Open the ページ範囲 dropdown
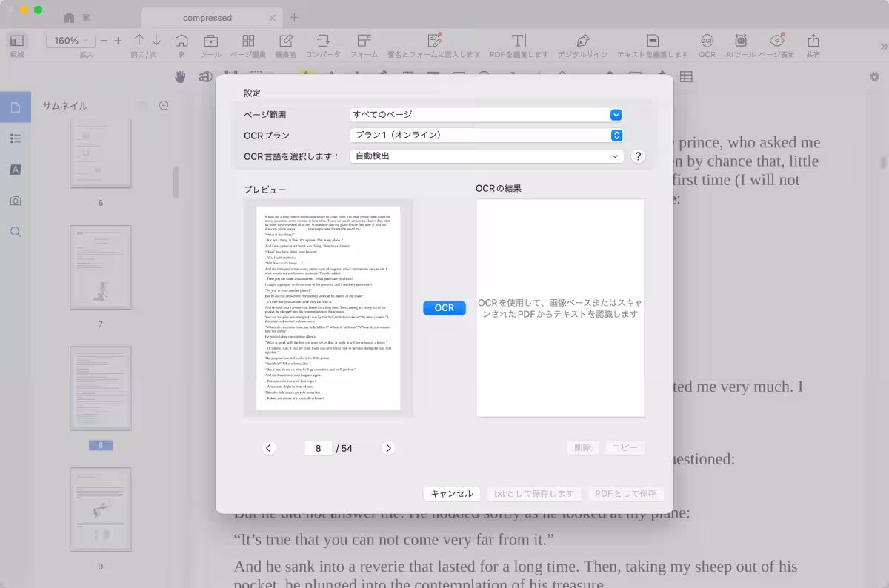The width and height of the screenshot is (889, 588). [x=485, y=115]
